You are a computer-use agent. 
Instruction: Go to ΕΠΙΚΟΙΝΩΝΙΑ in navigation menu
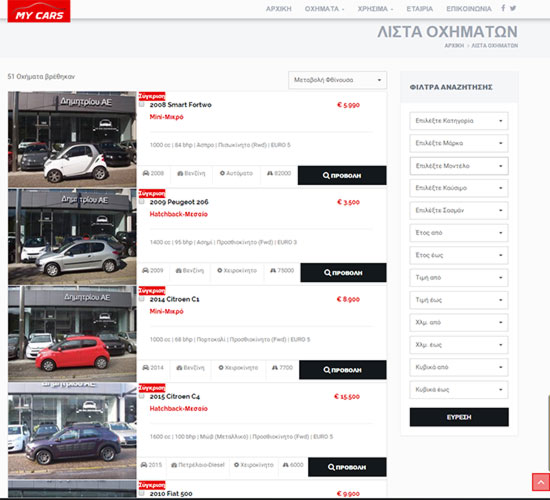(x=469, y=9)
